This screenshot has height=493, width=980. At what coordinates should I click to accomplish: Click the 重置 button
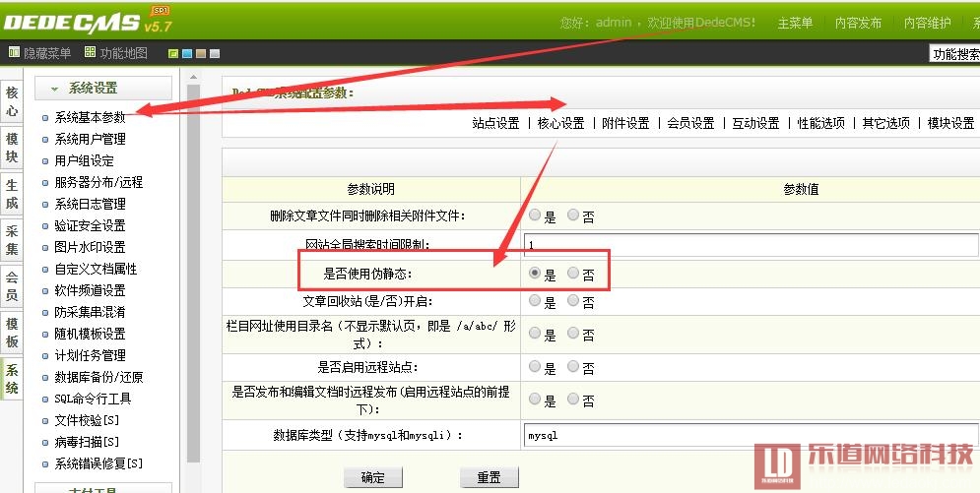(x=490, y=477)
